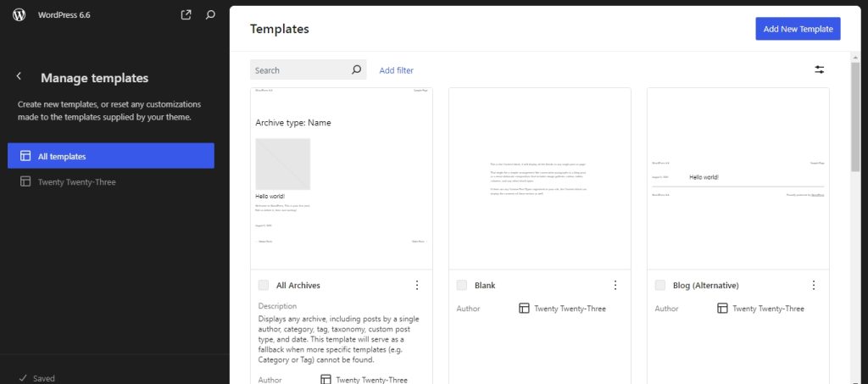This screenshot has height=384, width=868.
Task: Open the All Archives template title
Action: coord(298,286)
